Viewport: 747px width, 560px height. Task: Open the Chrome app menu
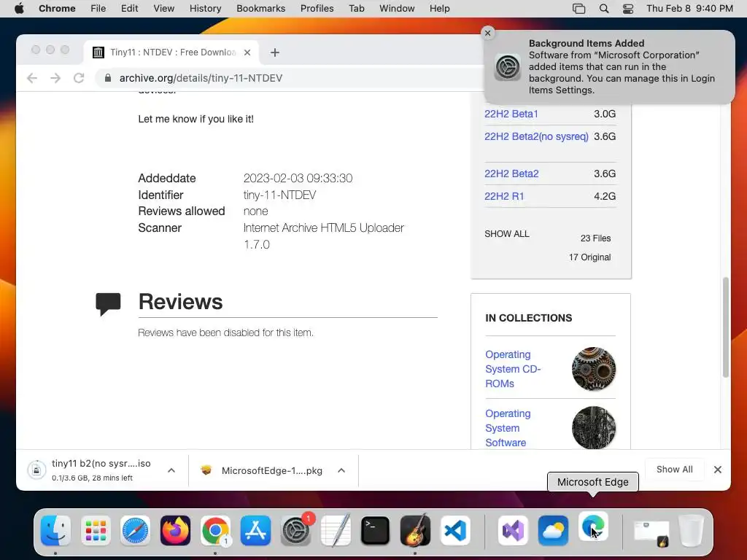pos(57,9)
